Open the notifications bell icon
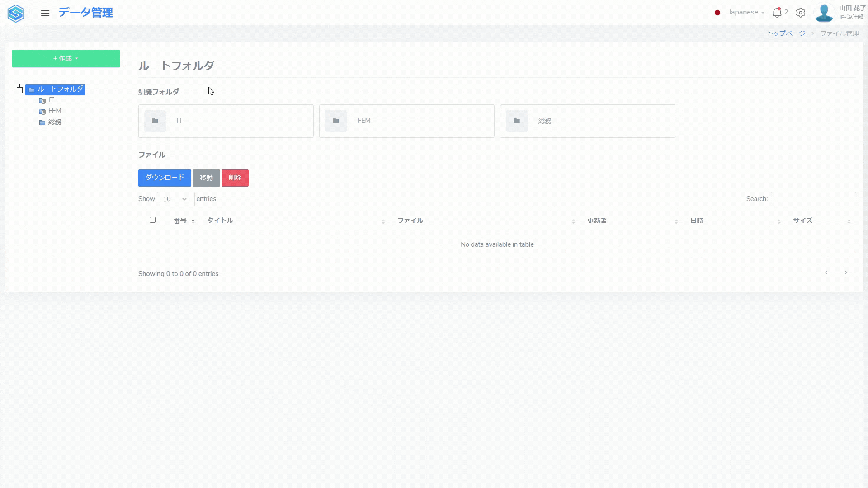868x488 pixels. [x=777, y=13]
